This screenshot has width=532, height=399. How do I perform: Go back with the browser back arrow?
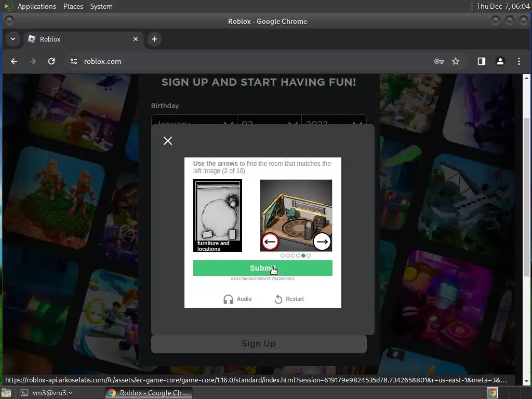(14, 61)
